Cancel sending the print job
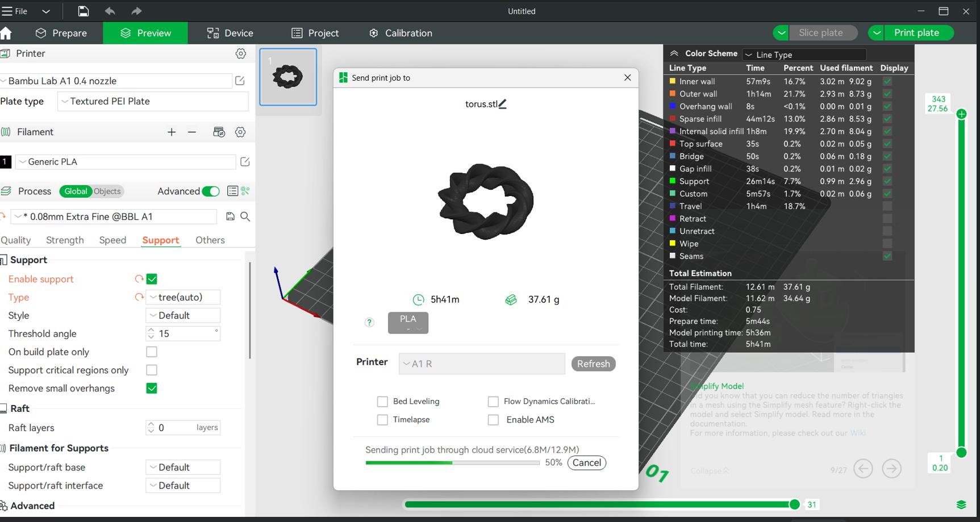Screen dimensions: 980x522 [x=587, y=462]
